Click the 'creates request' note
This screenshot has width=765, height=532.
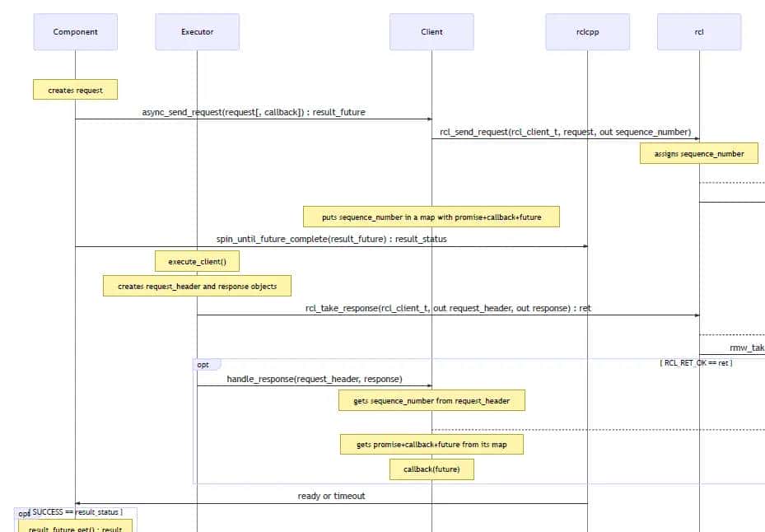pos(75,90)
